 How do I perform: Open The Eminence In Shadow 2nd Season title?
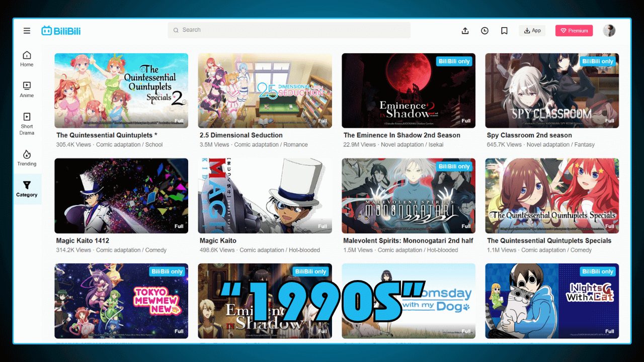[401, 135]
